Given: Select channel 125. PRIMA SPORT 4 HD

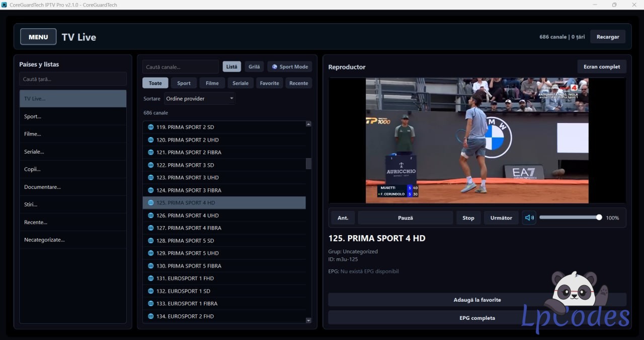Looking at the screenshot, I should (224, 202).
